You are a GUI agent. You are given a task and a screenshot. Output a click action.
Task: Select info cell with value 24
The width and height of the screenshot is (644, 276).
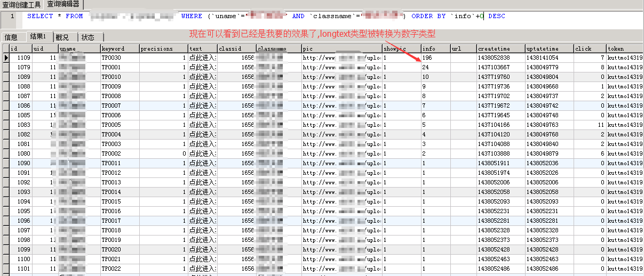[435, 67]
